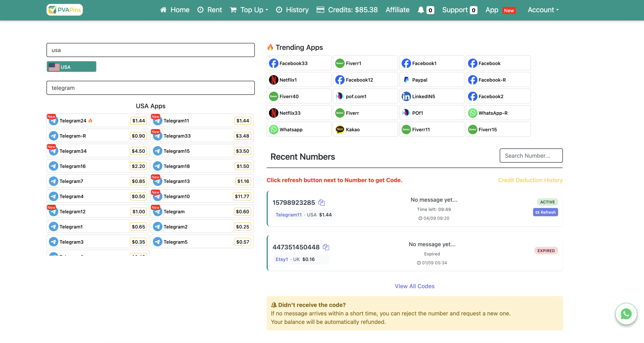
Task: Select Facebook12 trending app
Action: tap(365, 80)
